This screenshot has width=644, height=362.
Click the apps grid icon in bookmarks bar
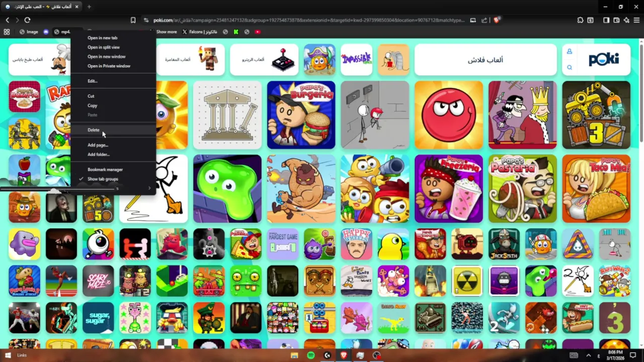click(x=7, y=32)
